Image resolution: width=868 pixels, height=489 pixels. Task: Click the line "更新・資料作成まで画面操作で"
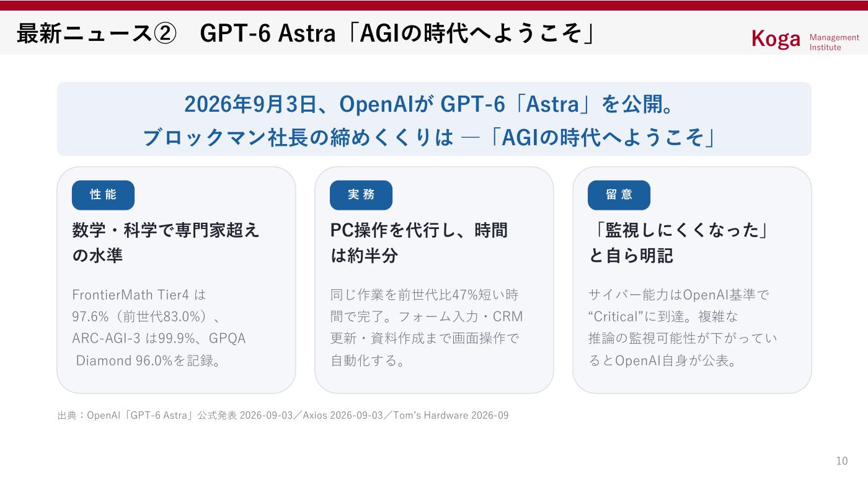click(x=425, y=338)
